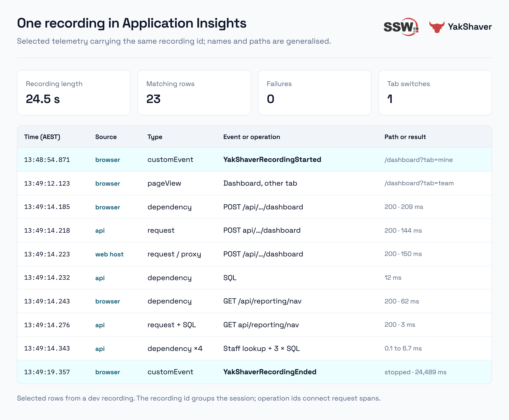Viewport: 509px width, 420px height.
Task: Click the timestamp 13:49:14.218
Action: click(47, 231)
